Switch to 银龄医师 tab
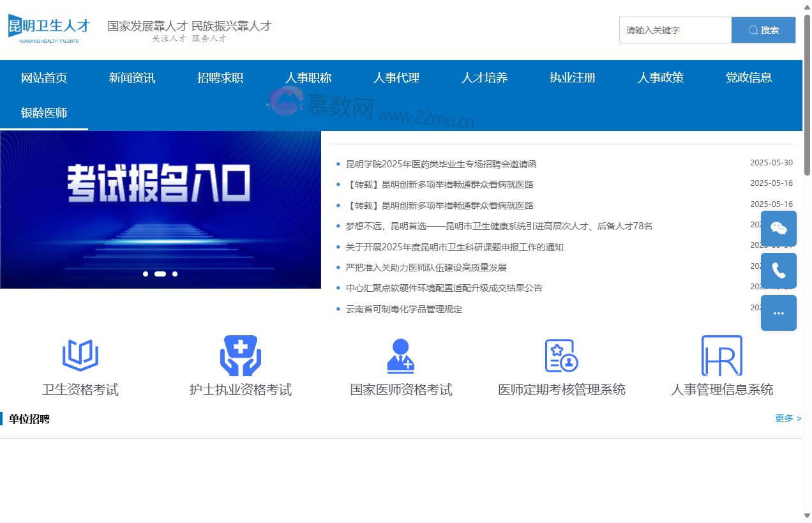The width and height of the screenshot is (812, 523). [44, 112]
